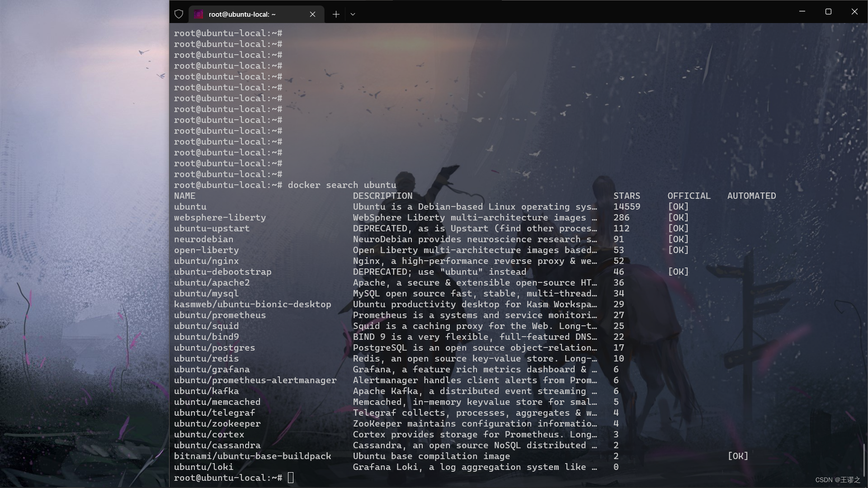Open a new terminal tab

pos(336,14)
